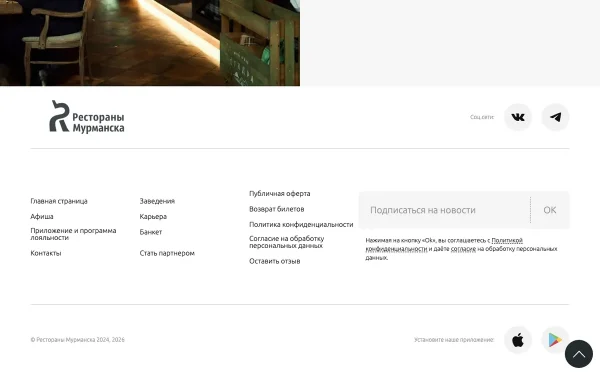Image resolution: width=600 pixels, height=375 pixels.
Task: Open the Контакты footer link
Action: point(46,253)
